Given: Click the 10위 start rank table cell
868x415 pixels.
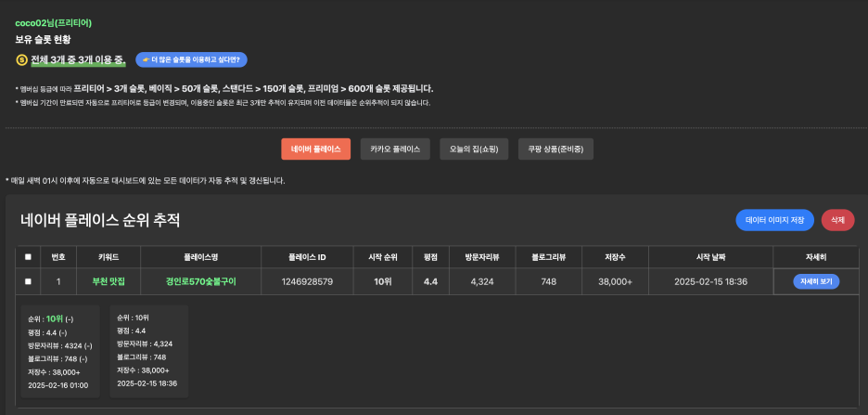Looking at the screenshot, I should tap(382, 281).
